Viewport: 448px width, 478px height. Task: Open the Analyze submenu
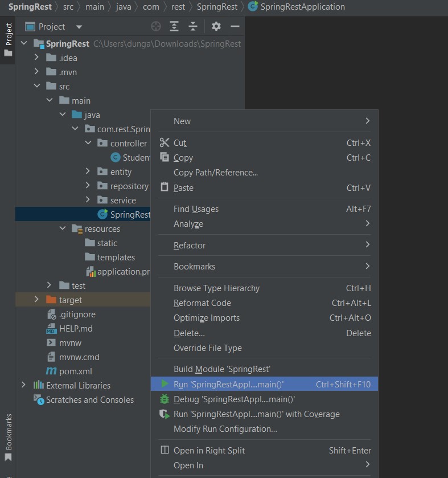(264, 224)
